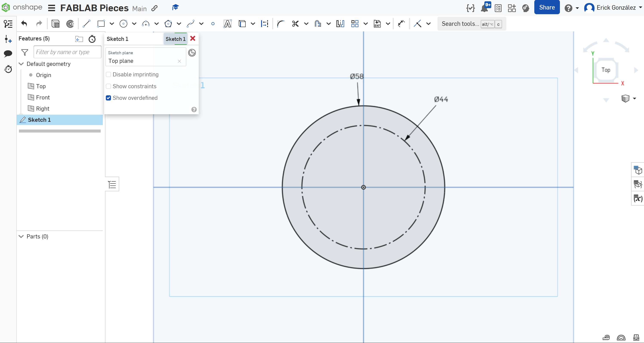Open circle tool options dropdown arrow
This screenshot has width=644, height=343.
point(134,24)
